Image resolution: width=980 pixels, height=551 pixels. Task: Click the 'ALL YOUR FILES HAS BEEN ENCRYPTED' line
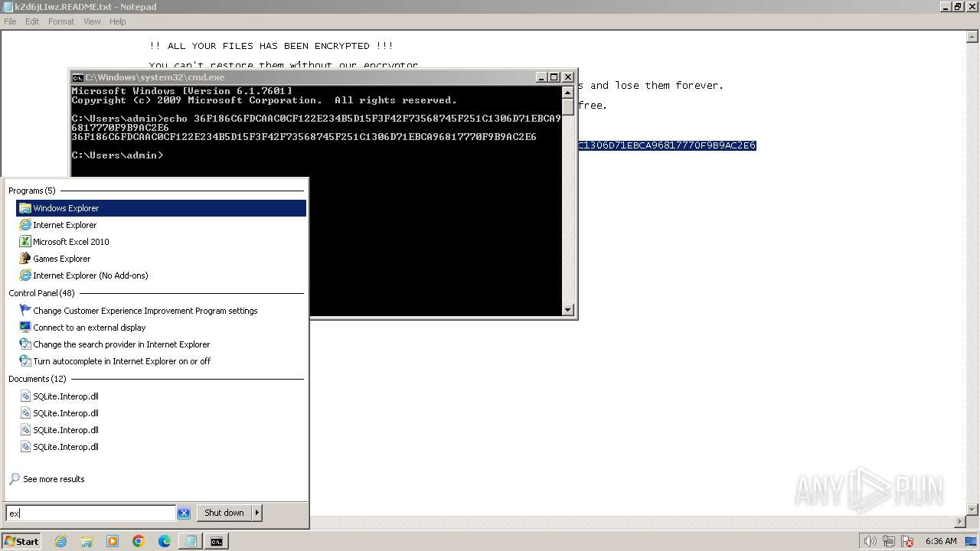coord(271,46)
